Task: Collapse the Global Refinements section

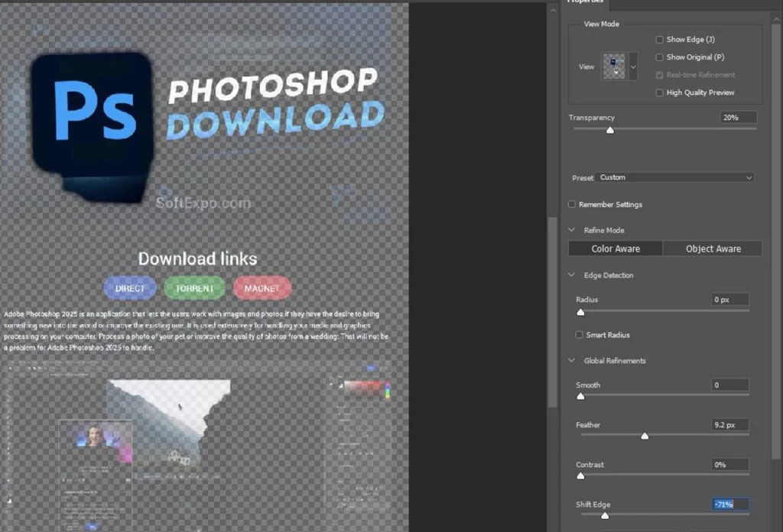Action: 570,360
